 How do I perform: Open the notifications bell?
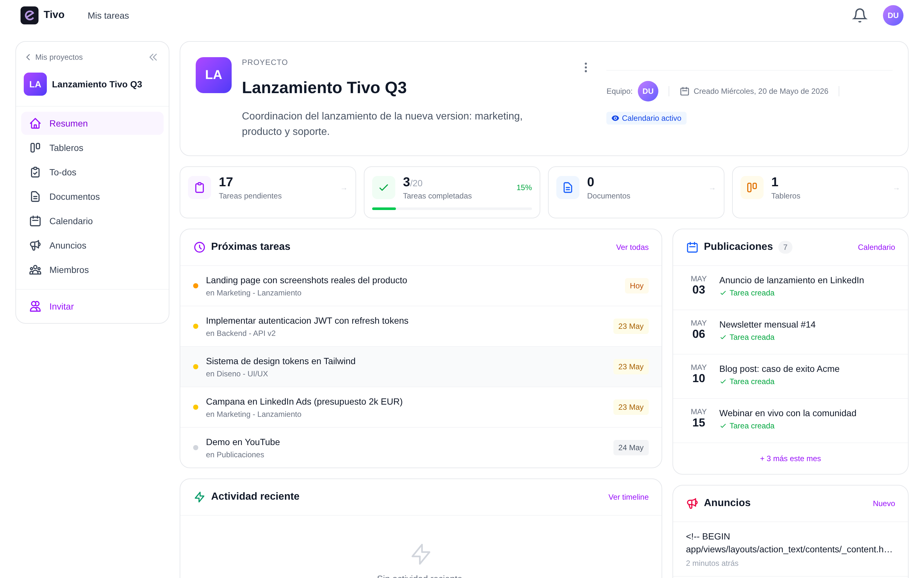[860, 15]
